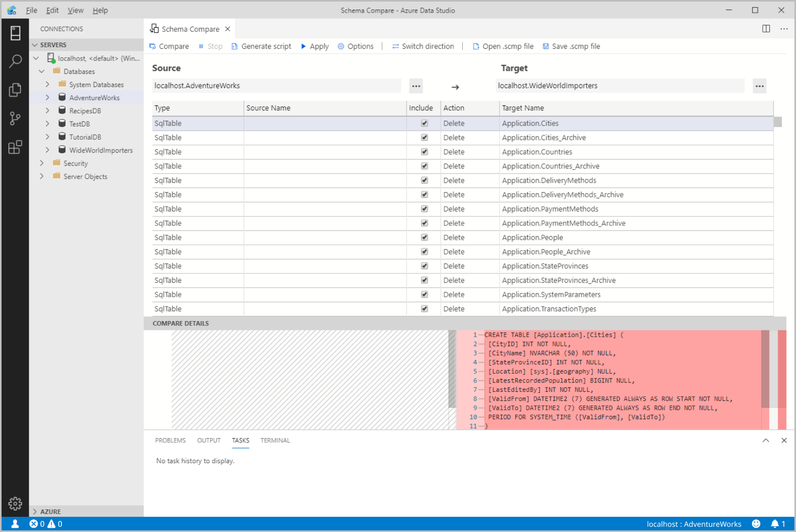This screenshot has width=796, height=532.
Task: Click Save .scmp file
Action: click(x=571, y=46)
